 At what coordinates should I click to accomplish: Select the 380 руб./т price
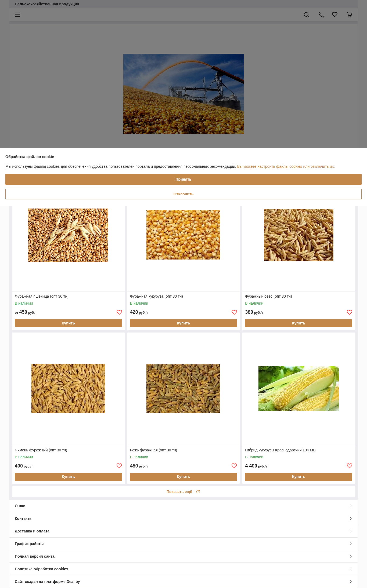tap(254, 312)
